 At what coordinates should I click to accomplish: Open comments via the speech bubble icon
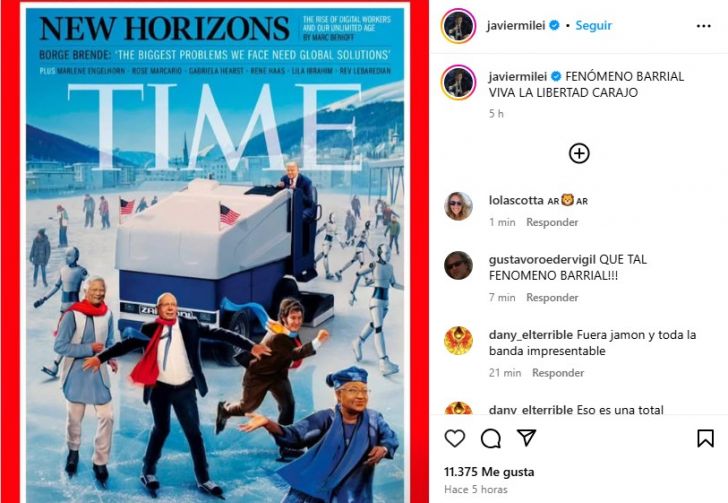[x=490, y=438]
